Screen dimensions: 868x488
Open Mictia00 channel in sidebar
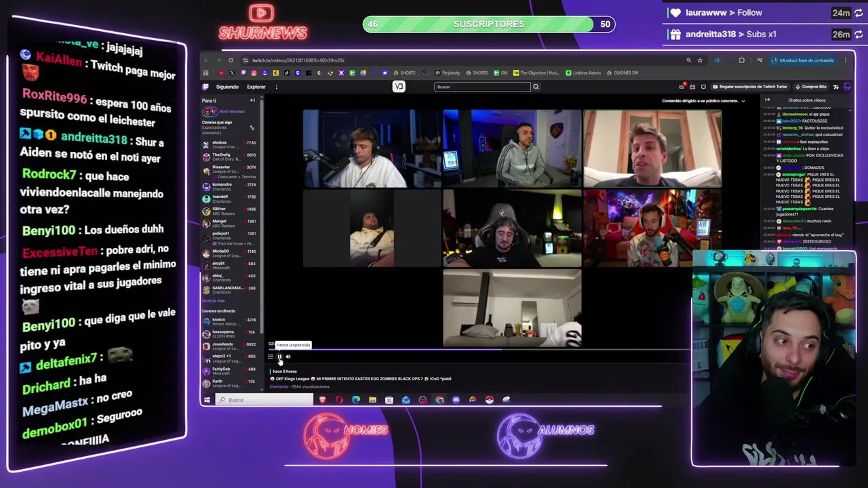pyautogui.click(x=229, y=252)
